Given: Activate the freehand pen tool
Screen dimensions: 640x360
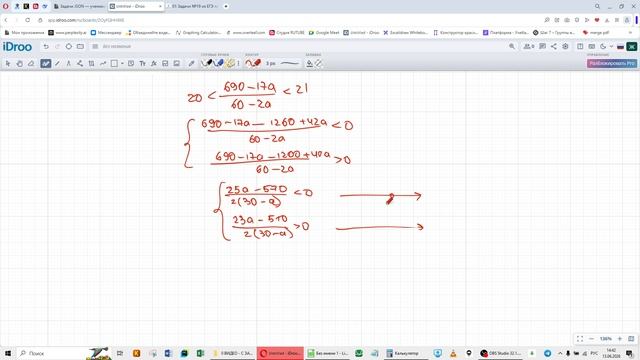Looking at the screenshot, I should (x=46, y=63).
